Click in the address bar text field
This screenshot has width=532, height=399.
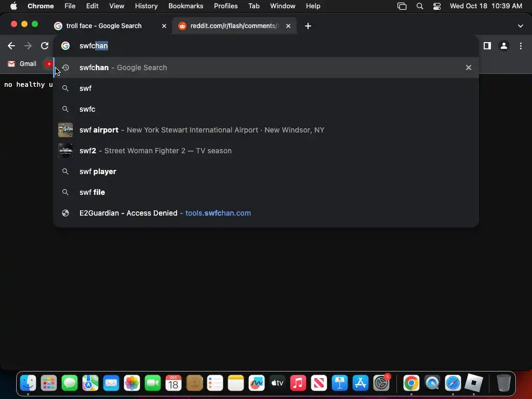click(x=266, y=46)
